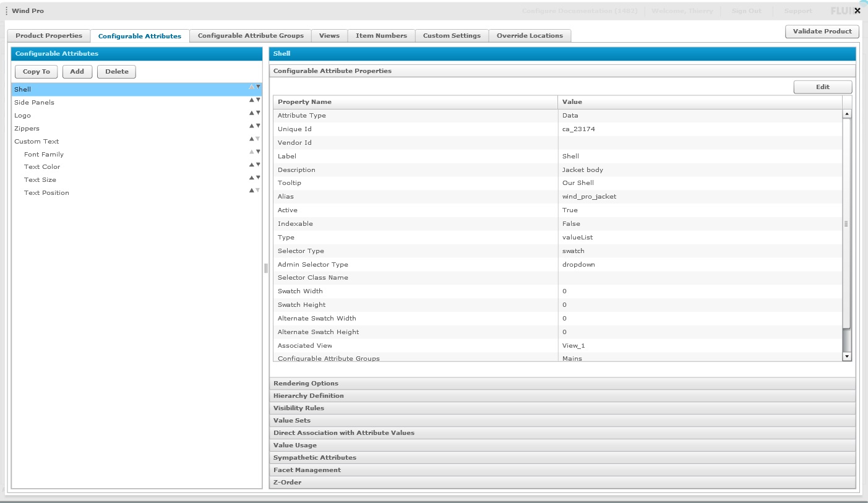868x503 pixels.
Task: Expand the Visibility Rules section
Action: (299, 408)
